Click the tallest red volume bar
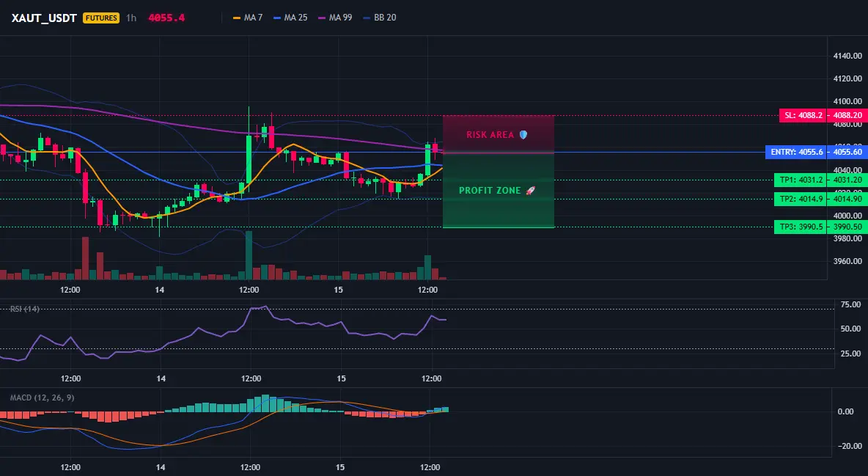This screenshot has width=868, height=476. (85, 257)
